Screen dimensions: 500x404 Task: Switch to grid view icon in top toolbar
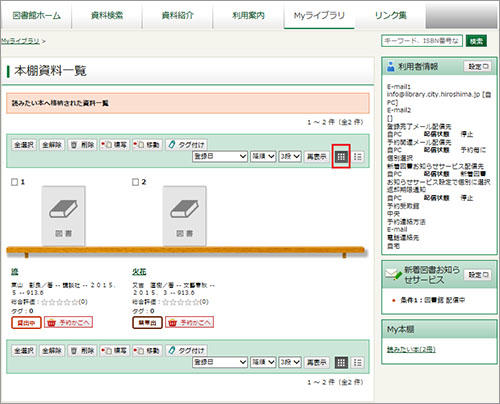pos(341,156)
